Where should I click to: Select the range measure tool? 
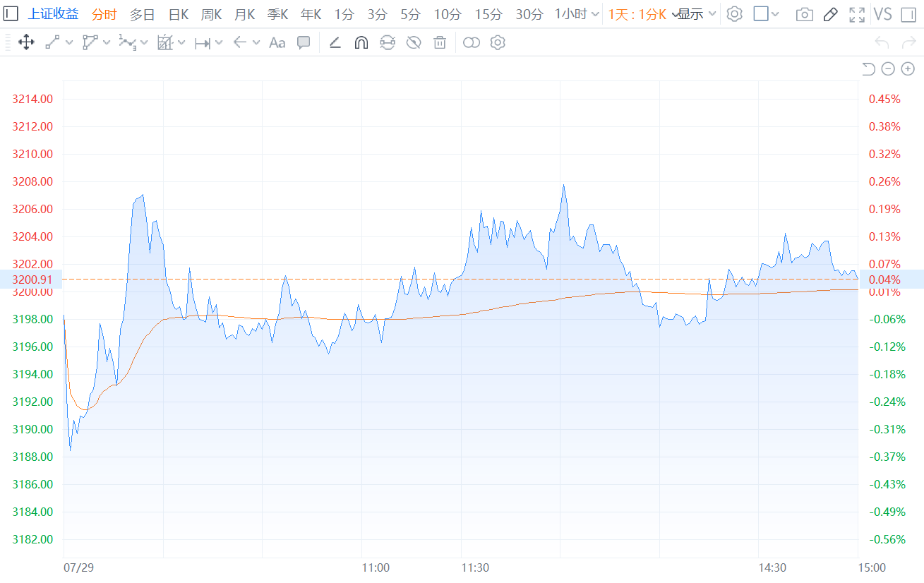203,43
